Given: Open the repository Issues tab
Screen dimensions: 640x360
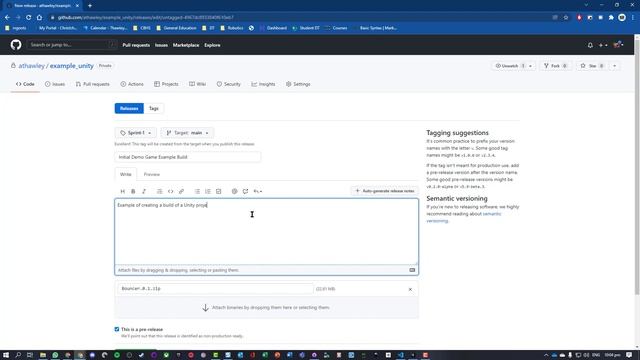Looking at the screenshot, I should [55, 84].
